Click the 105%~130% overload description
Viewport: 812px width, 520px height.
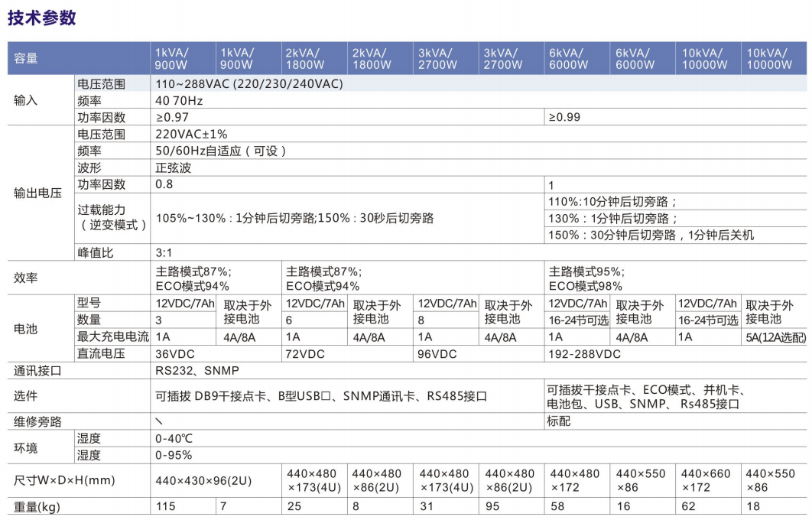[x=294, y=218]
